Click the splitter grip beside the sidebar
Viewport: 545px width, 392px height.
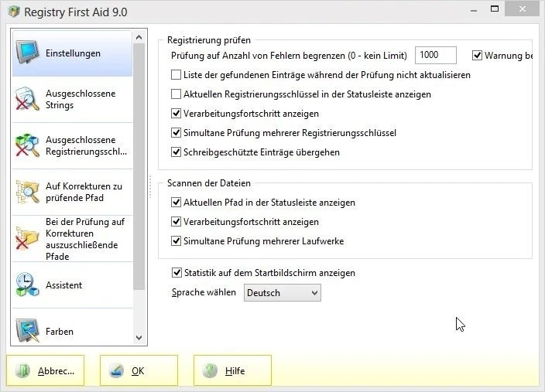pos(150,186)
